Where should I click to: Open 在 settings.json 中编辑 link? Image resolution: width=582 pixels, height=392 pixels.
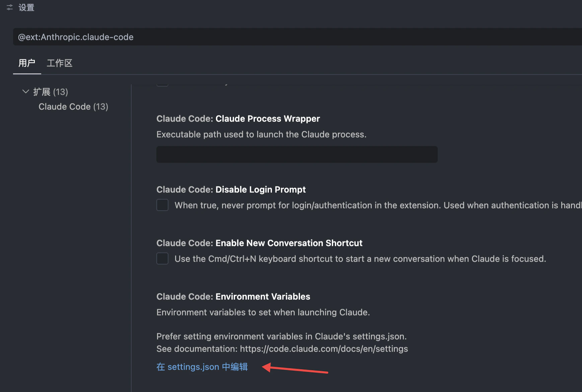[x=202, y=367]
